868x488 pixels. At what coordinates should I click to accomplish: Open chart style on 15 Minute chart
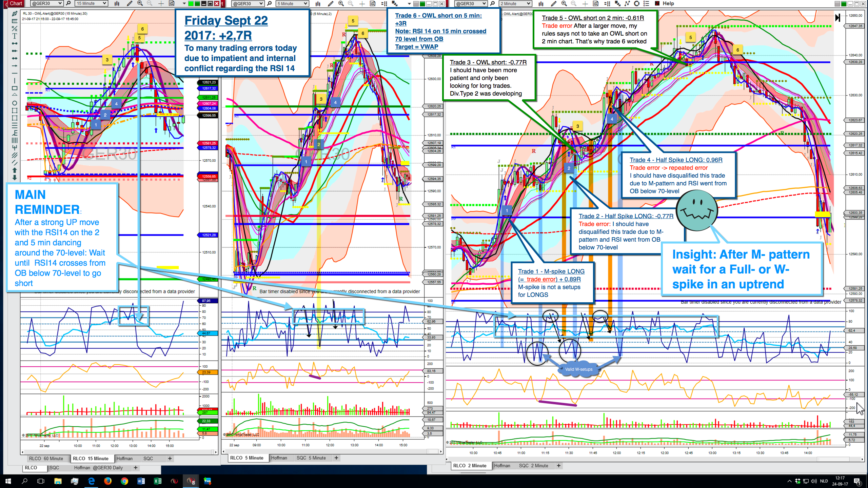pyautogui.click(x=117, y=3)
